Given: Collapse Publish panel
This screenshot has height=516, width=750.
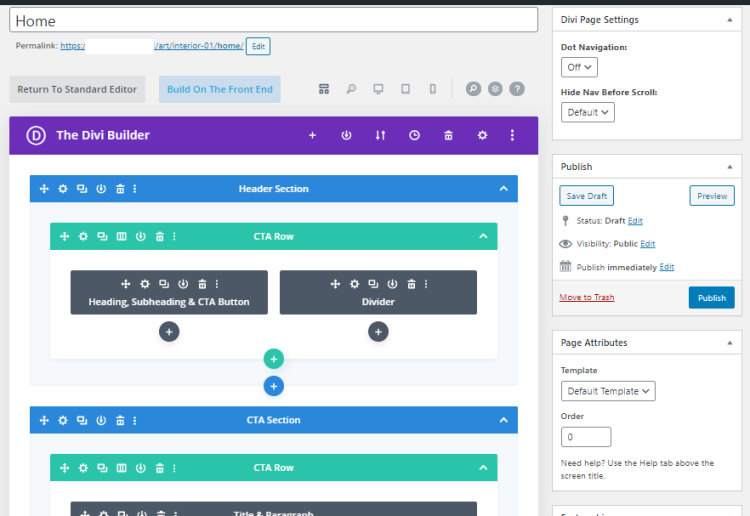Looking at the screenshot, I should point(729,167).
